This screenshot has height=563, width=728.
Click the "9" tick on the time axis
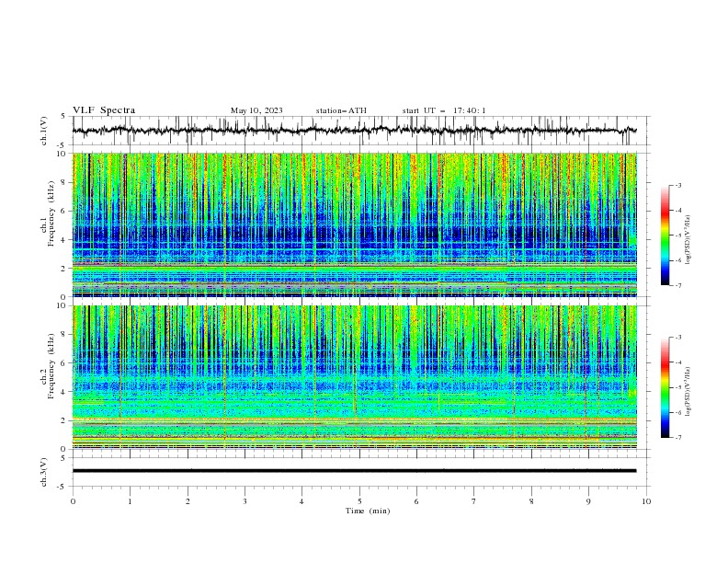(x=588, y=501)
